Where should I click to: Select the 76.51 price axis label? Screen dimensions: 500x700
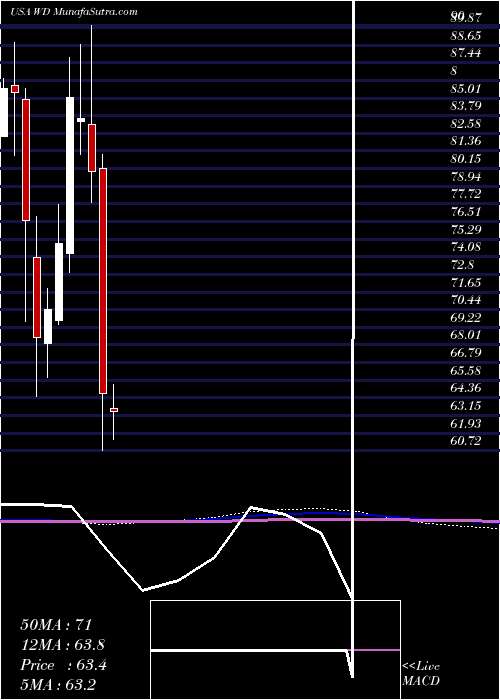pyautogui.click(x=466, y=212)
